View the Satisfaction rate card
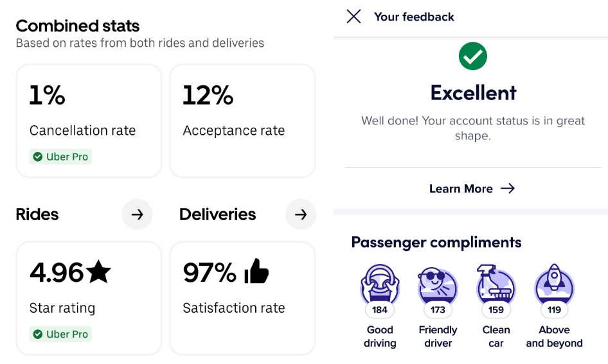 click(242, 298)
